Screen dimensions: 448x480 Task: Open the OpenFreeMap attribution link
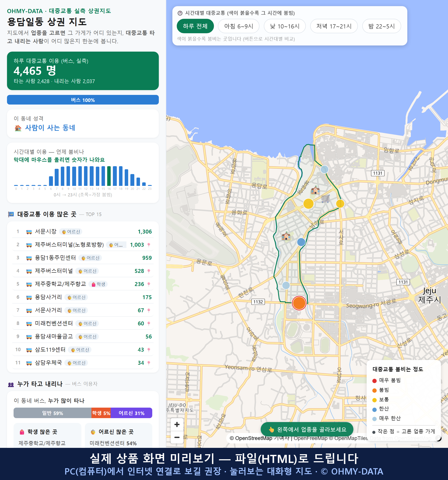click(311, 438)
